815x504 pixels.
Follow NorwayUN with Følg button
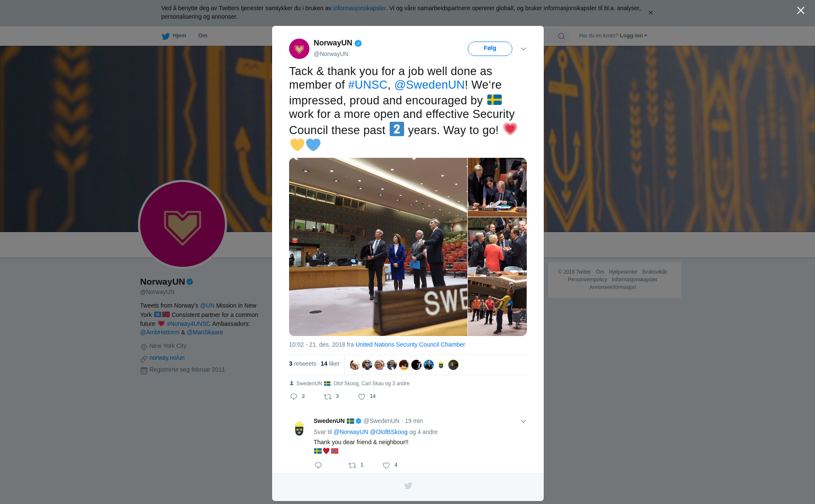pos(490,48)
